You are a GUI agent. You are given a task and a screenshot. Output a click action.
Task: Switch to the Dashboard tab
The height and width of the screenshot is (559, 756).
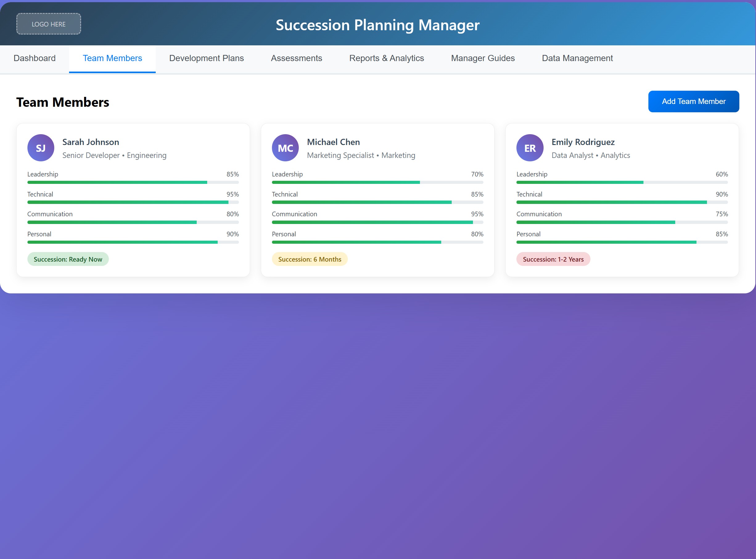pyautogui.click(x=35, y=58)
